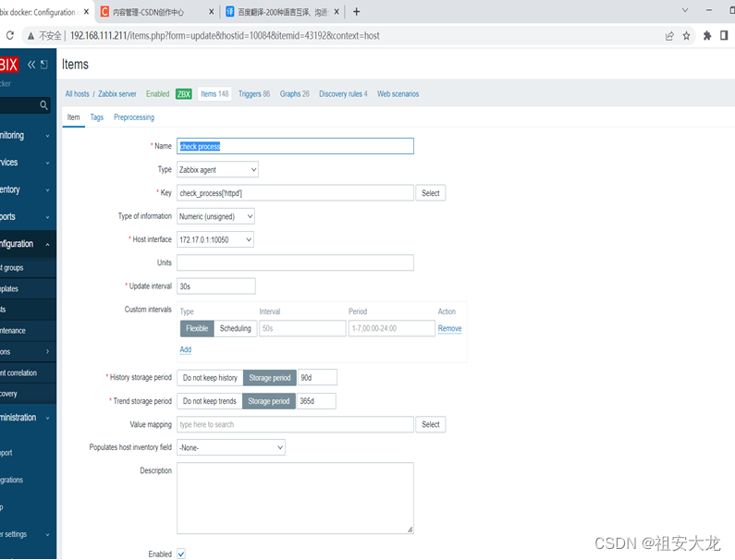Open the Type dropdown showing Zabbix agent
Image resolution: width=735 pixels, height=560 pixels.
pyautogui.click(x=217, y=170)
